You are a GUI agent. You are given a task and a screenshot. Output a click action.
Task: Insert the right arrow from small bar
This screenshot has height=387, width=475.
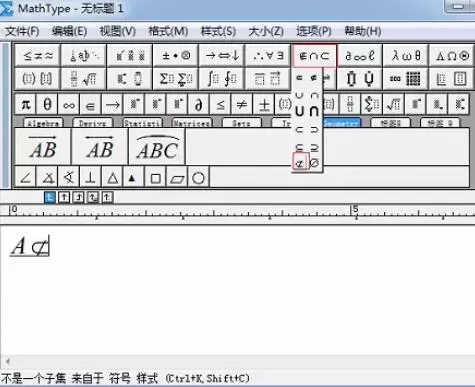coord(112,105)
